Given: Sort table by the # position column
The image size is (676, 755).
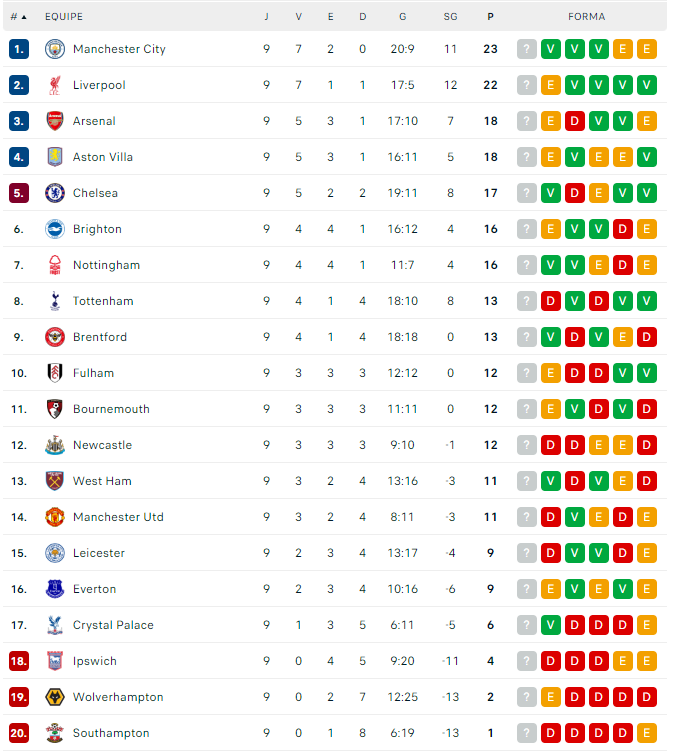Looking at the screenshot, I should [x=18, y=17].
